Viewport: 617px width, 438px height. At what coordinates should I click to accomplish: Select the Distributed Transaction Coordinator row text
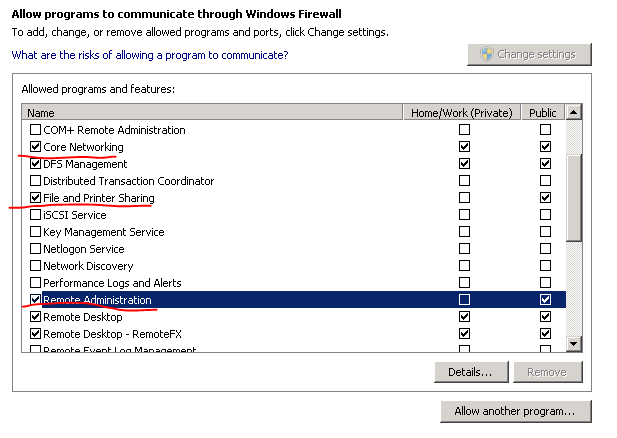[129, 181]
